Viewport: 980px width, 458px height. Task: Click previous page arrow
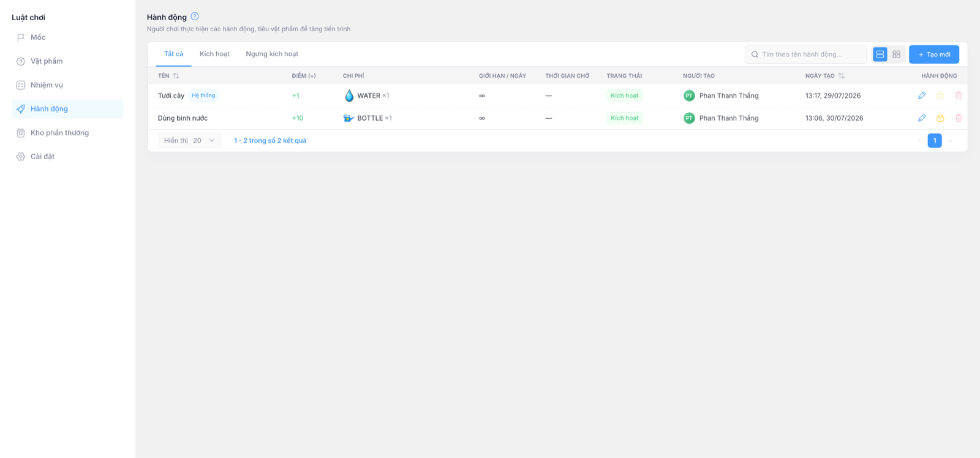click(919, 141)
